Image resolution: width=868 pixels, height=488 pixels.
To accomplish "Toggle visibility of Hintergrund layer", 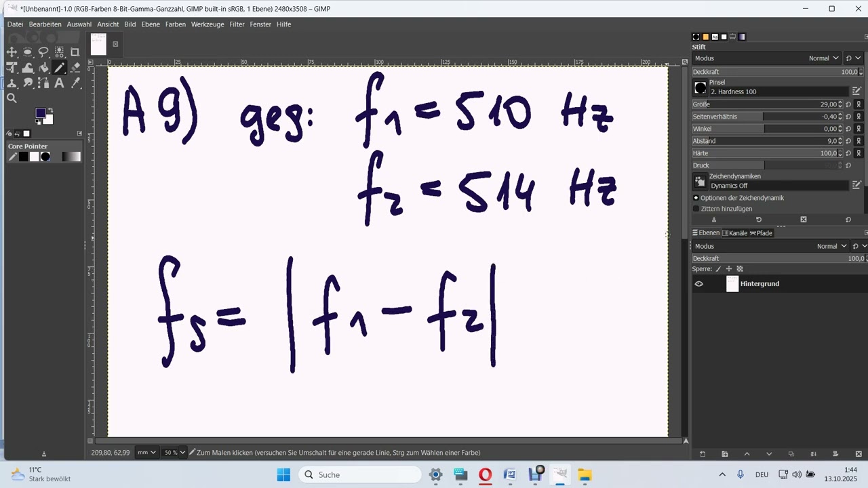I will coord(699,284).
